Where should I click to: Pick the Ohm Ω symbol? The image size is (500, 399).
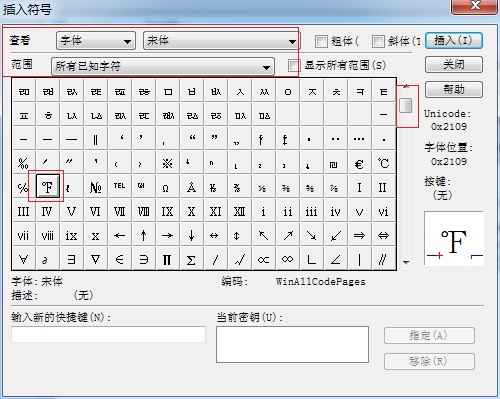pyautogui.click(x=167, y=187)
